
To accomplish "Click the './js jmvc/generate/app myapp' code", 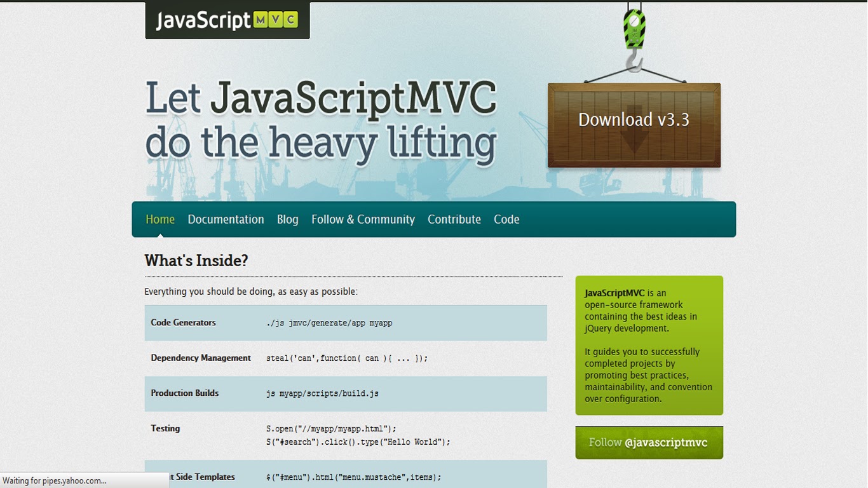I will pos(329,323).
